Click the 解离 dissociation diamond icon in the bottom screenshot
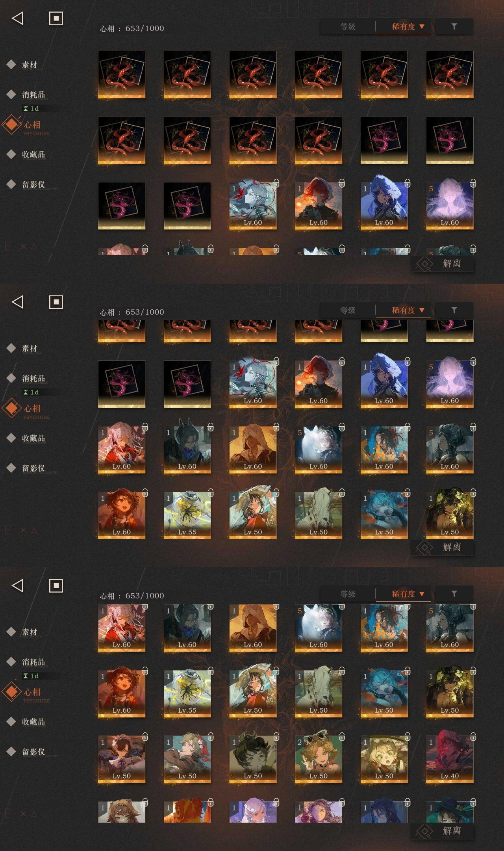The image size is (504, 851). [x=424, y=831]
